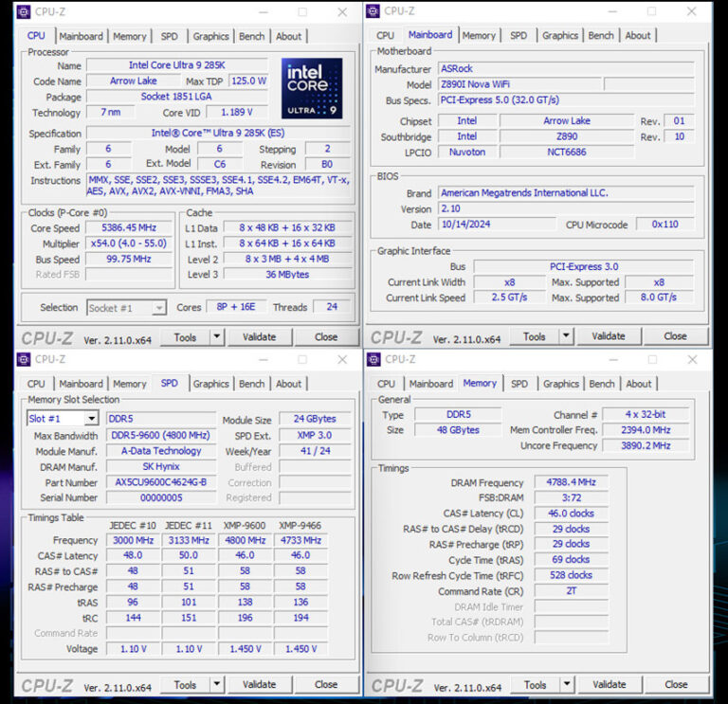
Task: Click the Close button in the Mainboard window
Action: (x=676, y=336)
